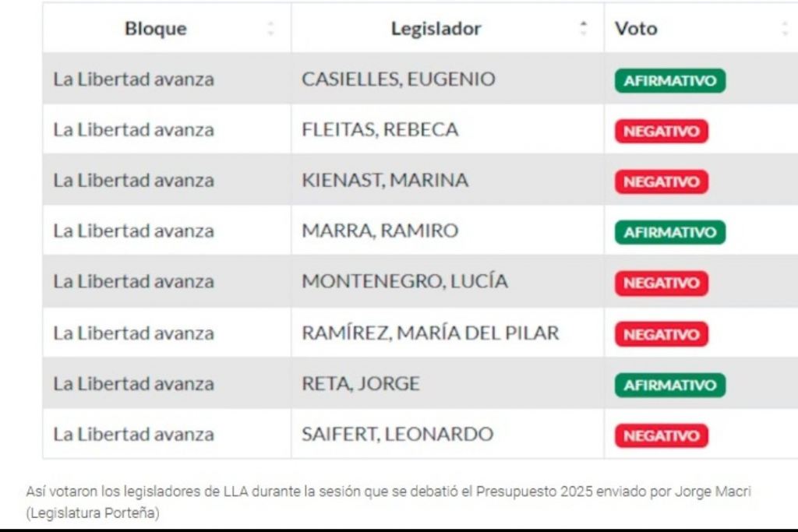This screenshot has width=798, height=532.
Task: Click the Legislador column sort arrow
Action: coord(584,29)
